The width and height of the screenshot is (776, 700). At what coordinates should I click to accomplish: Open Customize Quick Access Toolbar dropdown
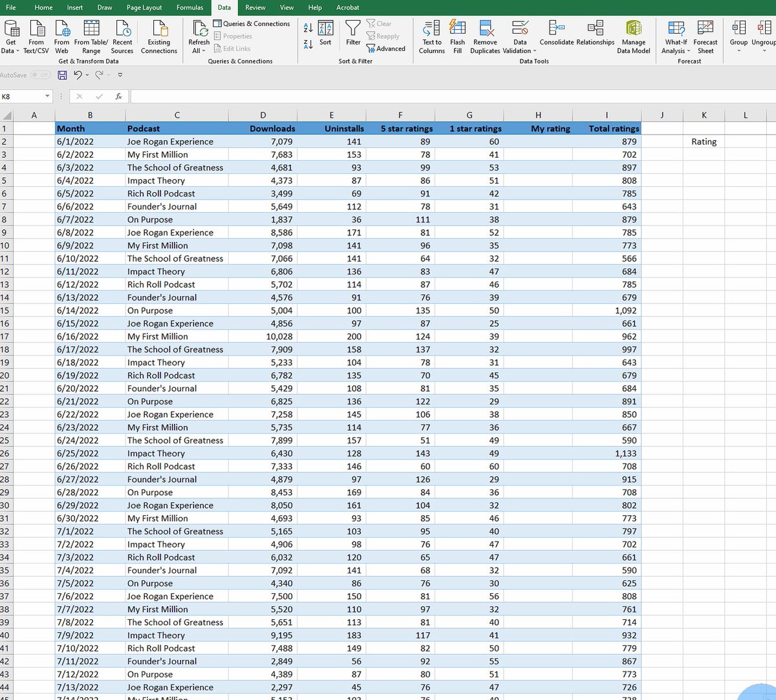click(120, 75)
